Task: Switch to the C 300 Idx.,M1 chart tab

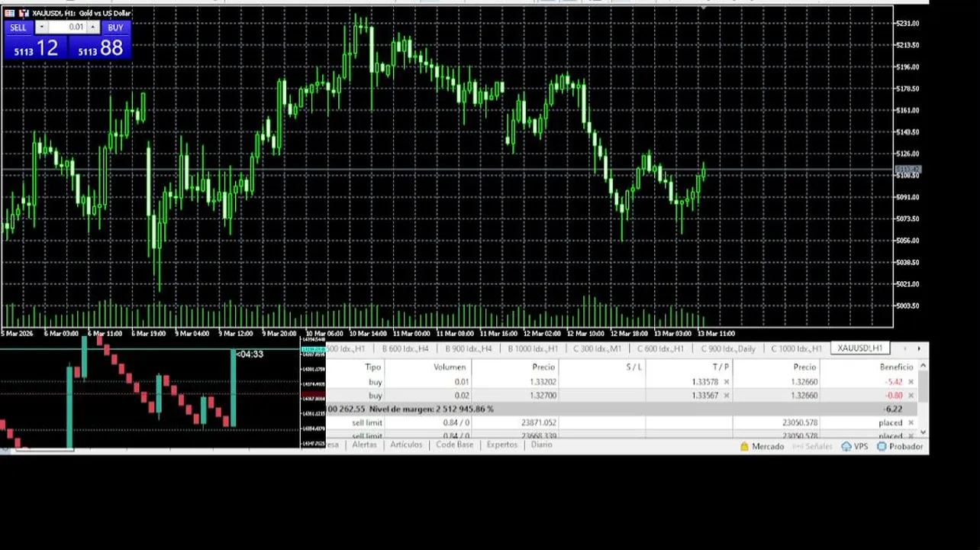Action: 597,348
